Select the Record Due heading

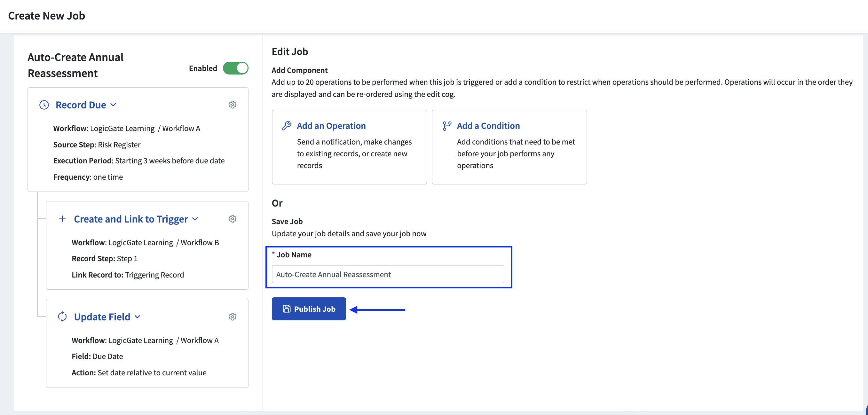(81, 105)
